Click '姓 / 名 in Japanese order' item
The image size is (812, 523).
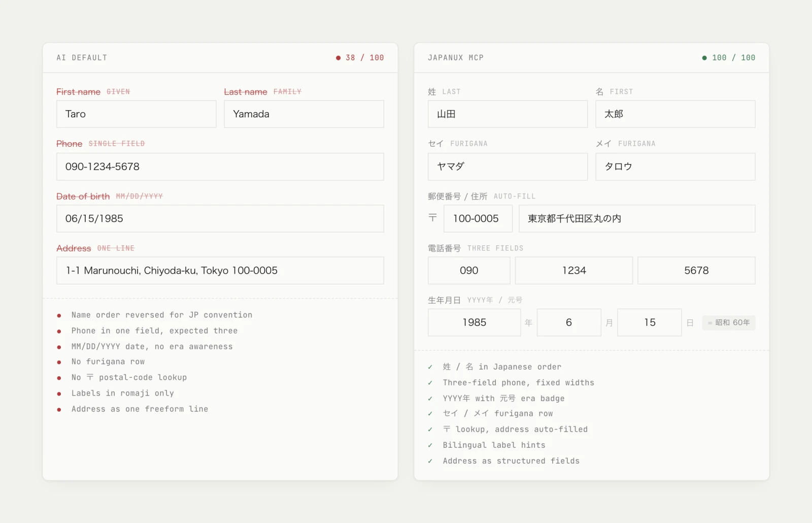[502, 367]
